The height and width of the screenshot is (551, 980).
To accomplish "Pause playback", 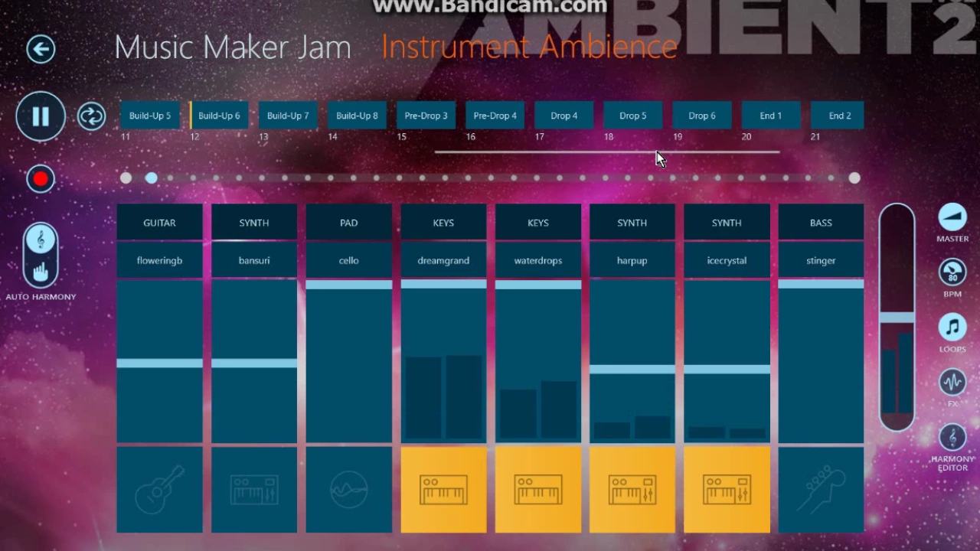I will tap(41, 116).
